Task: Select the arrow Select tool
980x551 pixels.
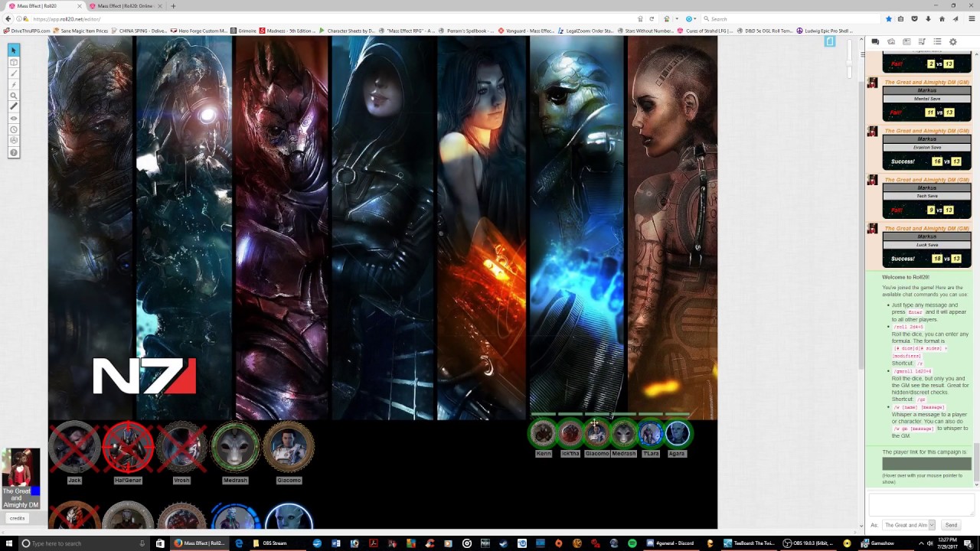Action: coord(14,51)
